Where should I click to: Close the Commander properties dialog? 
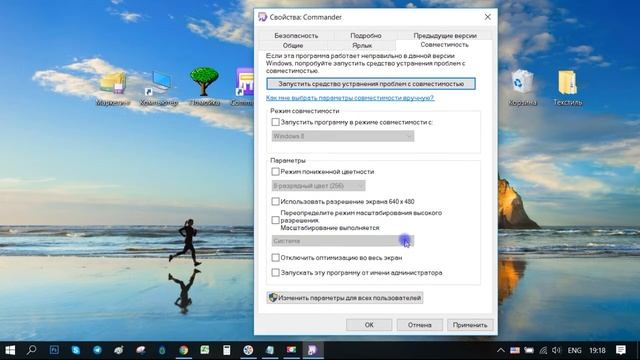click(x=487, y=17)
